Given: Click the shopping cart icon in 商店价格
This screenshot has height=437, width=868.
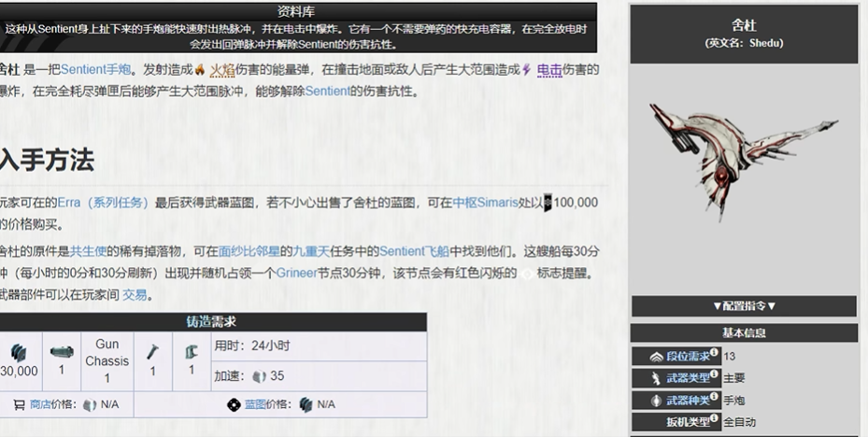Looking at the screenshot, I should 19,405.
